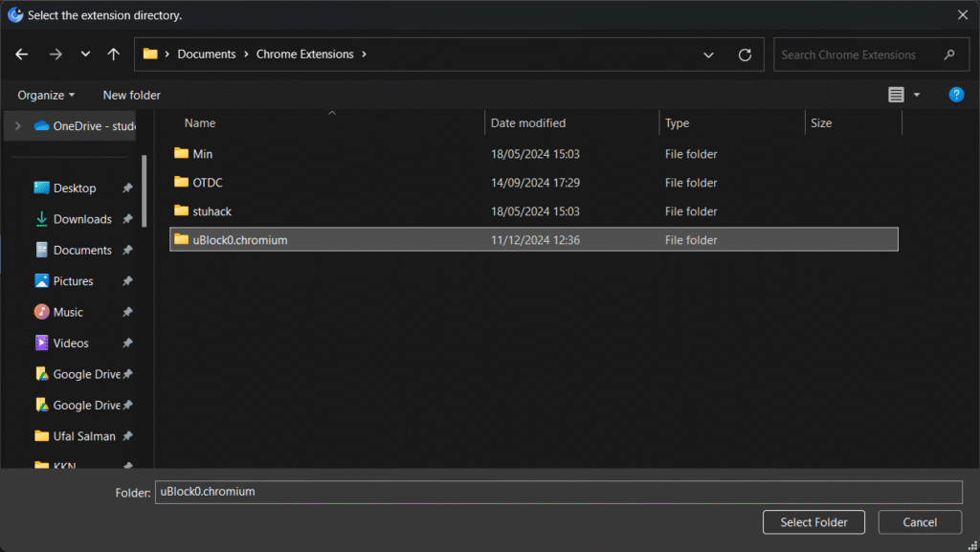Open Videos in the sidebar
This screenshot has width=980, height=552.
tap(61, 342)
